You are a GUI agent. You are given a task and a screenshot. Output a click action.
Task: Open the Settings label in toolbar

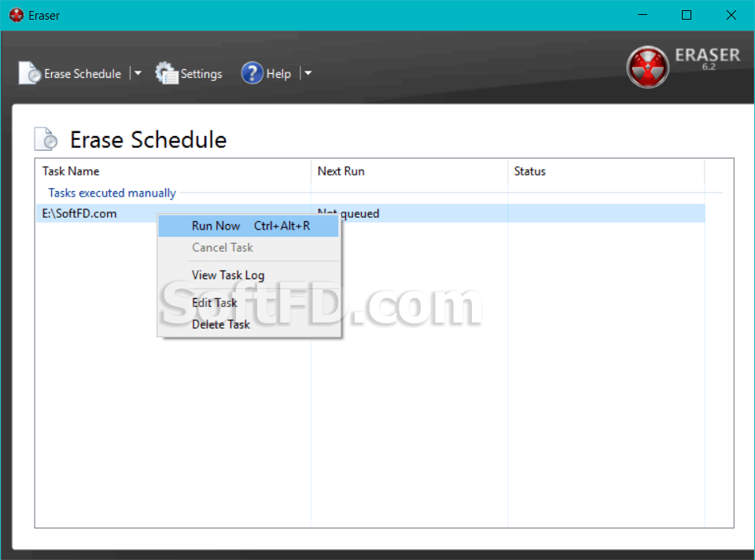(201, 74)
